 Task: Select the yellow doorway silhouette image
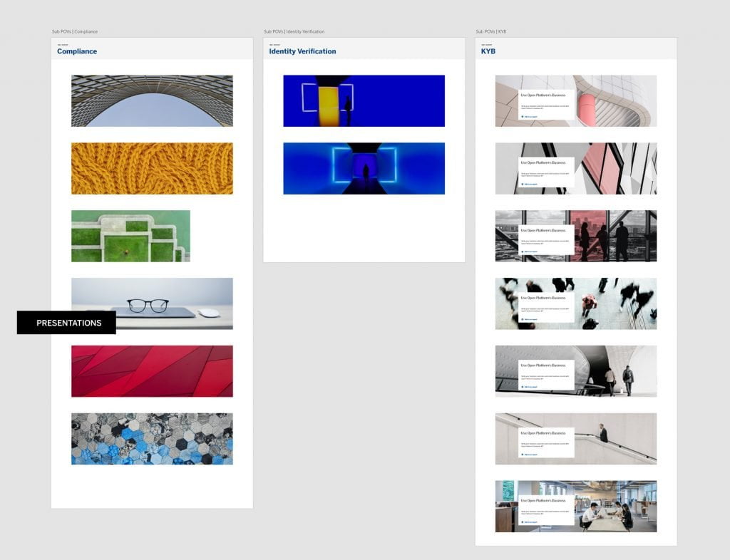click(364, 100)
